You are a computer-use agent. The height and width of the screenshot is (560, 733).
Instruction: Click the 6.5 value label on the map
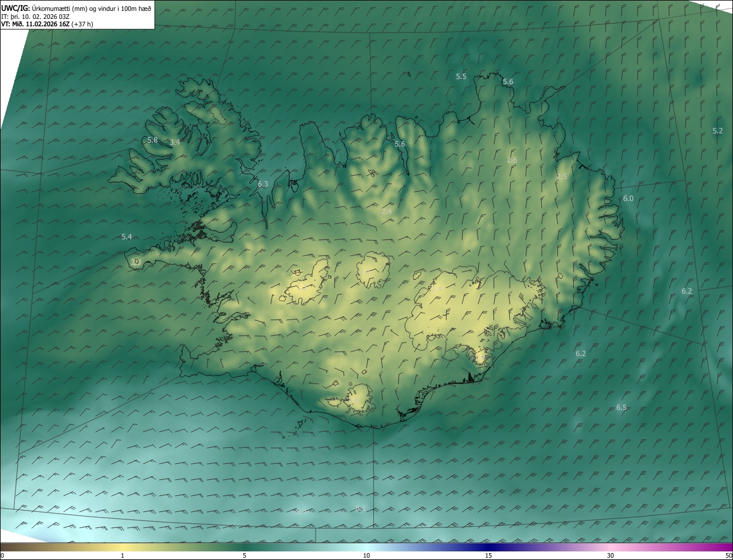pyautogui.click(x=621, y=408)
